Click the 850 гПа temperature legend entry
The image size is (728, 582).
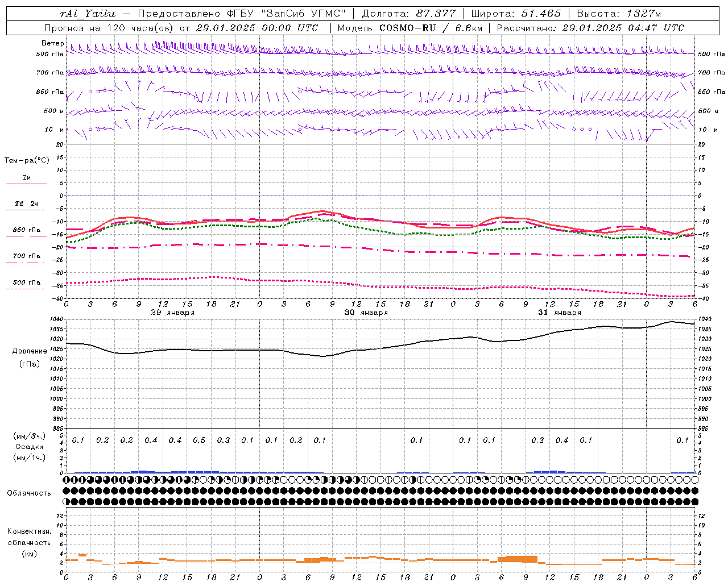[27, 230]
